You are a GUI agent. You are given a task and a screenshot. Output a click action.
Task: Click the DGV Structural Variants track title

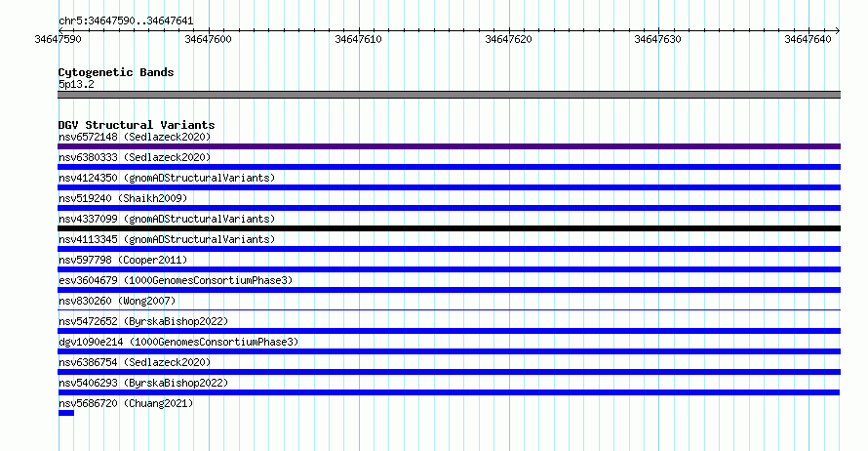click(137, 125)
